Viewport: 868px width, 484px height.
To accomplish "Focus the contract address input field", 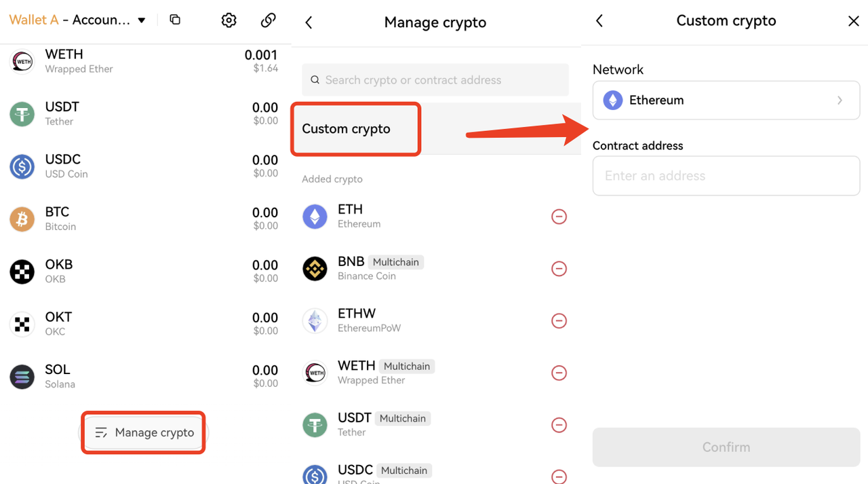I will pos(726,176).
